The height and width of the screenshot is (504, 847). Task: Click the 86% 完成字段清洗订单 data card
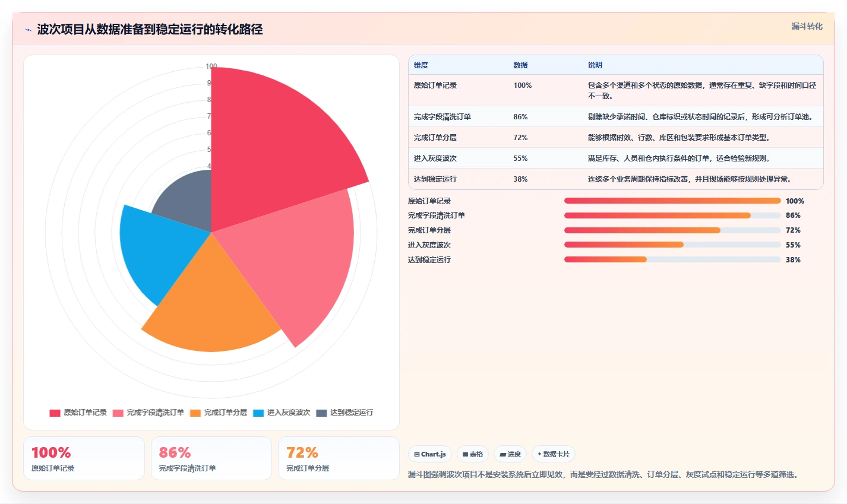pyautogui.click(x=211, y=458)
